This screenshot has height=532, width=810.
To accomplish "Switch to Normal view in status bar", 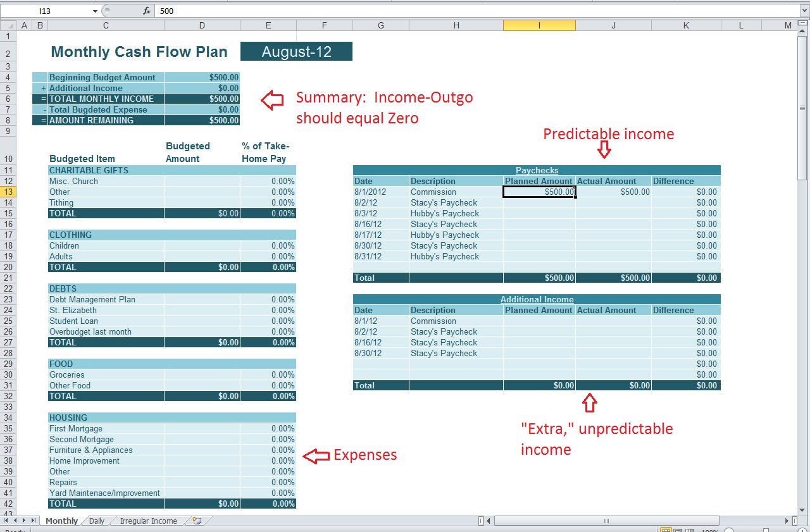I will click(x=666, y=530).
